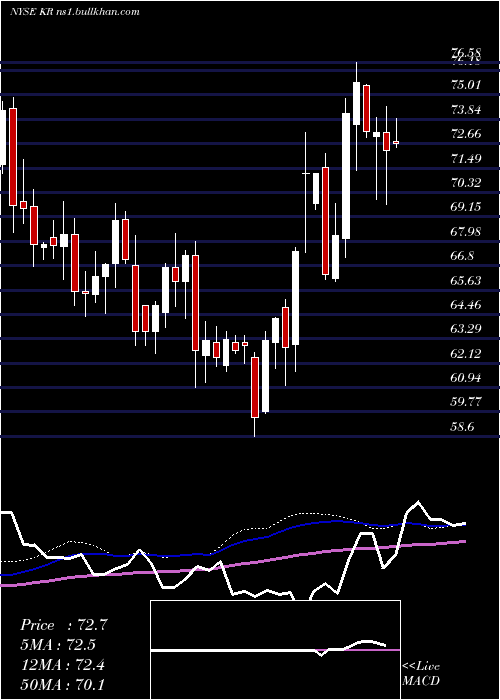Click the NYSE KR chart title text

[75, 12]
